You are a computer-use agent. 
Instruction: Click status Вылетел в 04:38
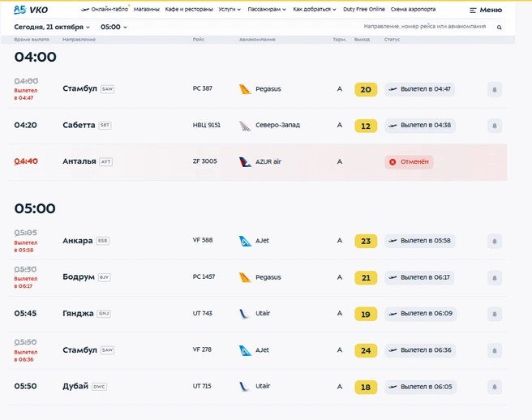pyautogui.click(x=420, y=126)
